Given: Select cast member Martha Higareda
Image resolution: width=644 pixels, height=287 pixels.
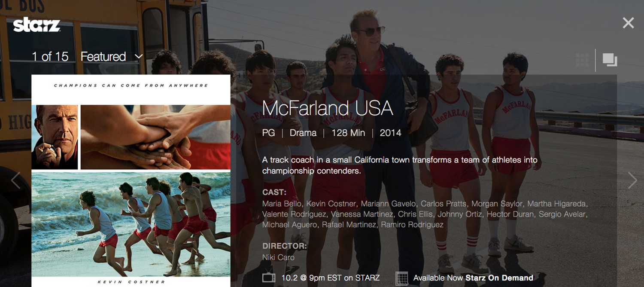Looking at the screenshot, I should 557,204.
